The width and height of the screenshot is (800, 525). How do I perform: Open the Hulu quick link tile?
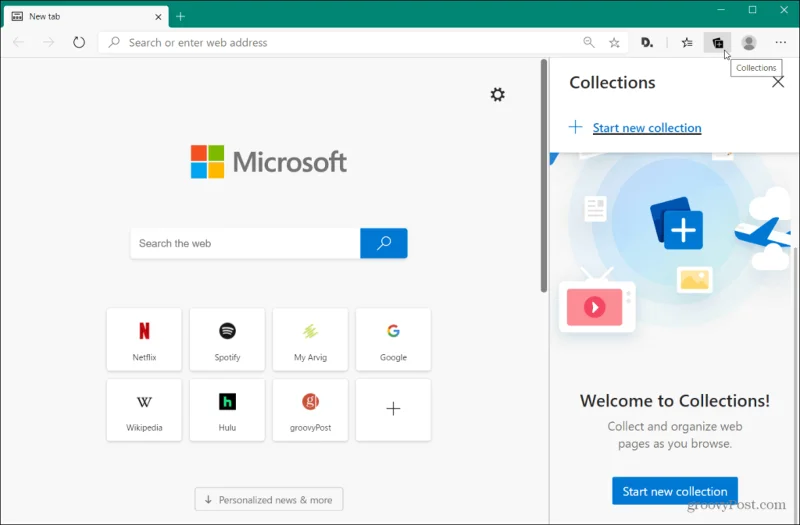227,410
